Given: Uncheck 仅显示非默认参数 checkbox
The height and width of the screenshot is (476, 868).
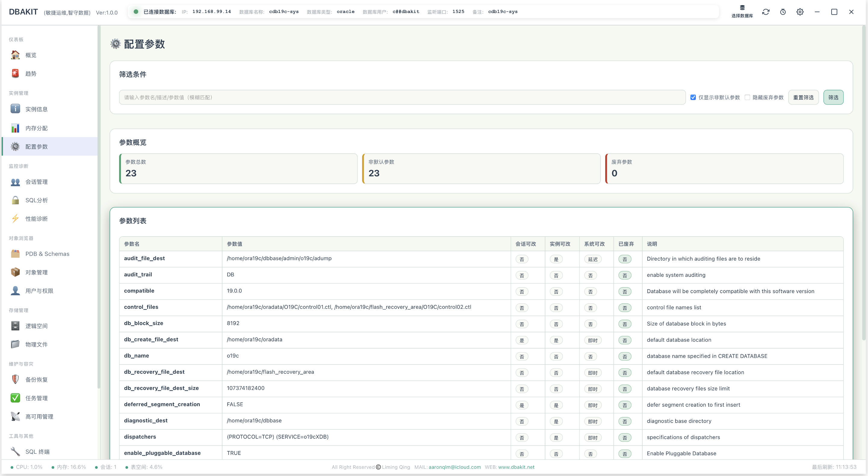Looking at the screenshot, I should click(693, 97).
